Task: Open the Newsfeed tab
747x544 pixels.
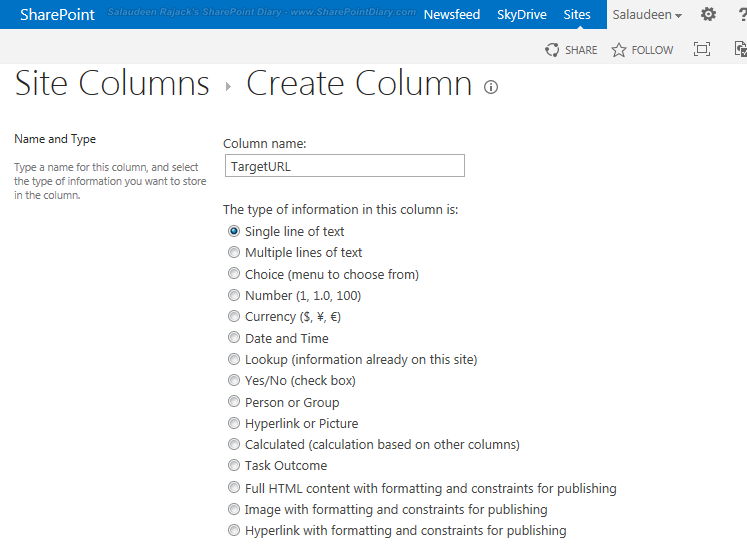Action: 451,15
